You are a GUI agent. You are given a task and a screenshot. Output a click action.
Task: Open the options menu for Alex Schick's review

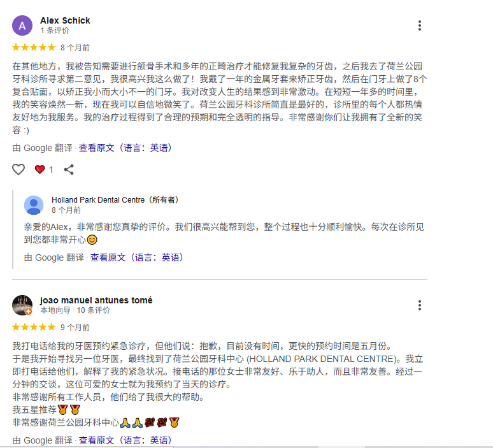tap(419, 25)
